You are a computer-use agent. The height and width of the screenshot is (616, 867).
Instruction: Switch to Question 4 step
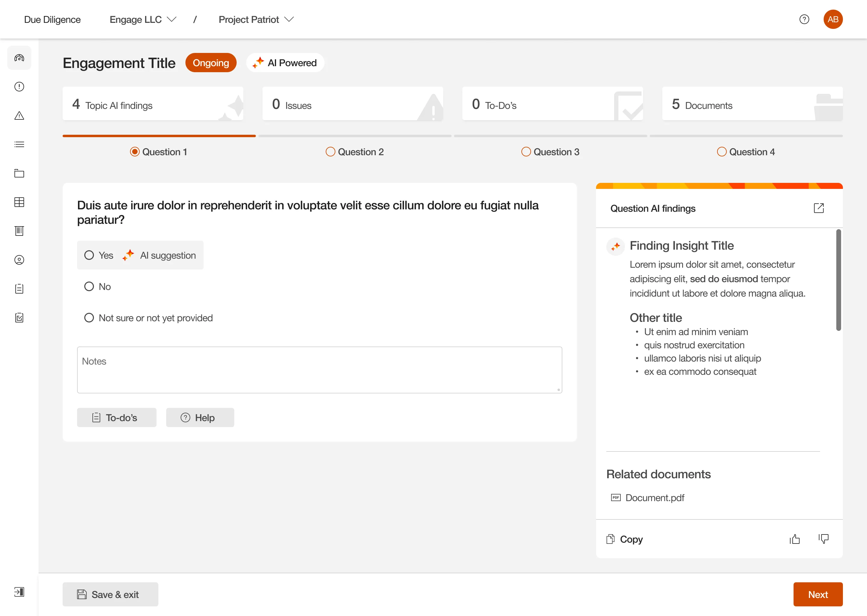745,152
